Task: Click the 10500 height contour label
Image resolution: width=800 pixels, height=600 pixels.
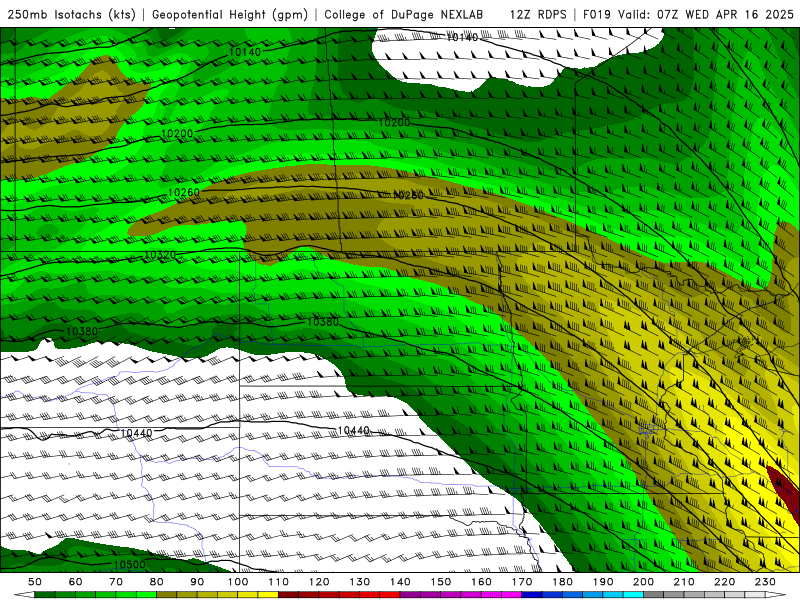Action: [x=129, y=564]
